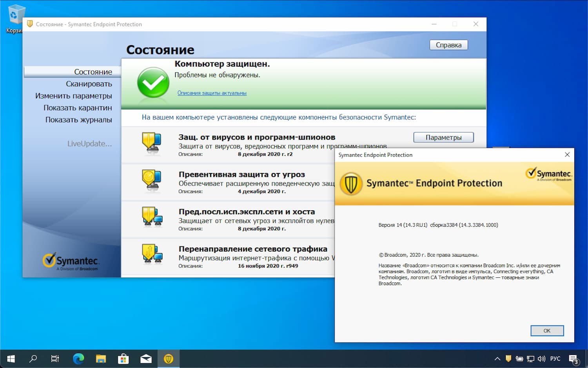The image size is (588, 368).
Task: Click the Справка button
Action: pos(448,45)
